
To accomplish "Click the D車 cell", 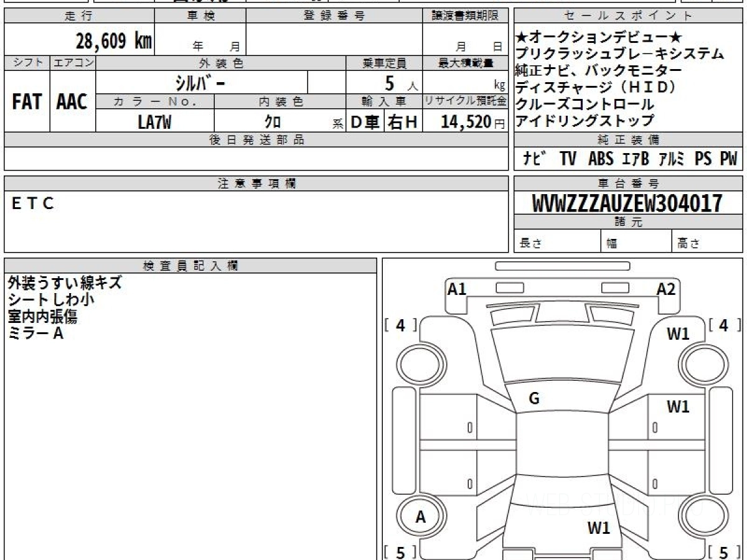I will tap(365, 122).
